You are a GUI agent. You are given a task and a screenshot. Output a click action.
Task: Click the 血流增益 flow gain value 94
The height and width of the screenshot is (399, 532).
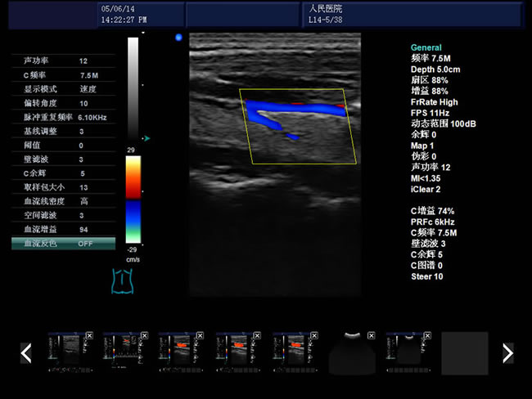(83, 230)
